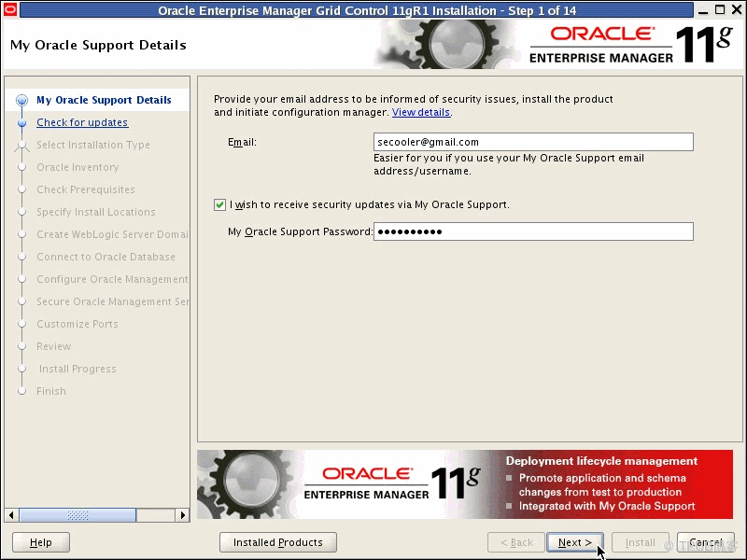Click the step bullet beside Check for updates

[21, 123]
